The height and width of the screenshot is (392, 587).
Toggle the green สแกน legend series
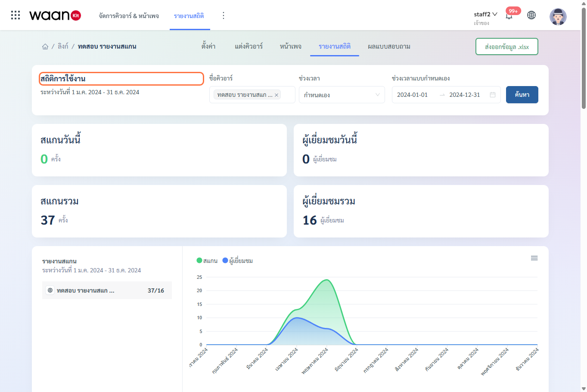[x=207, y=261]
